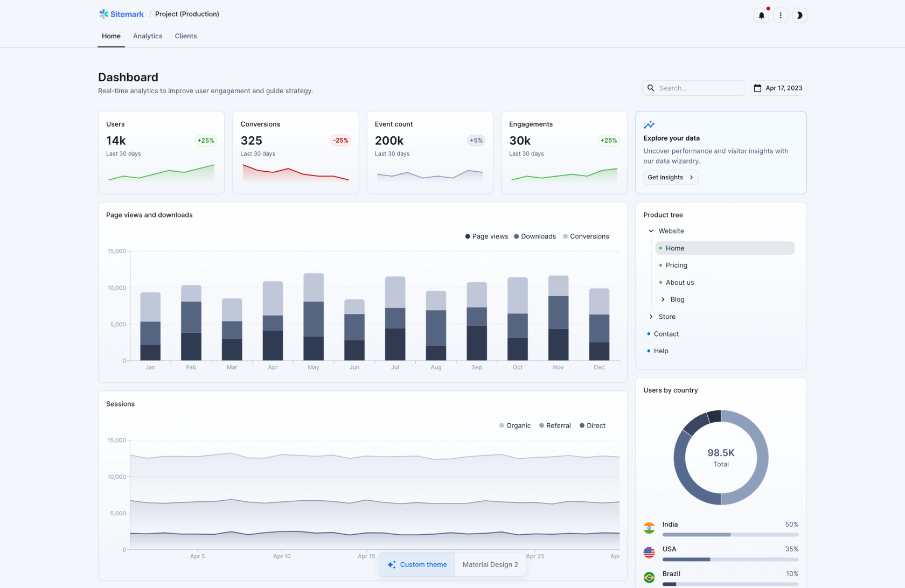Open the calendar date picker

(x=778, y=88)
